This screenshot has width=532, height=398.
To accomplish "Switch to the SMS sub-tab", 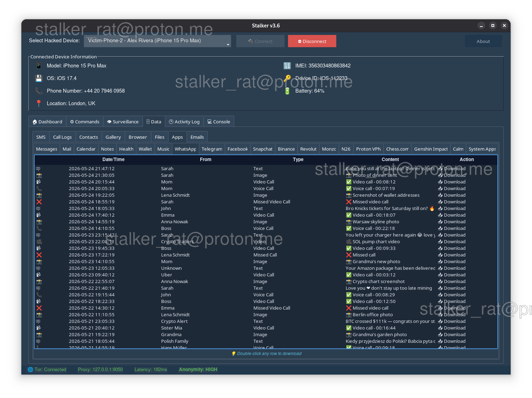I will tap(41, 137).
